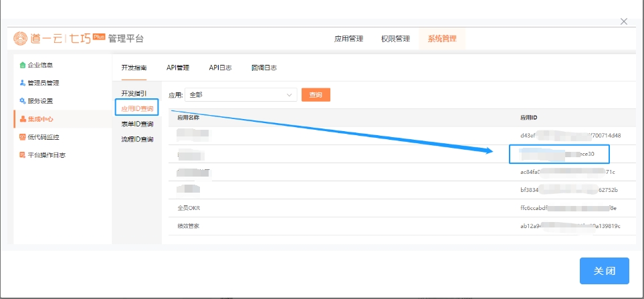The height and width of the screenshot is (299, 644).
Task: Open the API管理 tab
Action: point(178,68)
